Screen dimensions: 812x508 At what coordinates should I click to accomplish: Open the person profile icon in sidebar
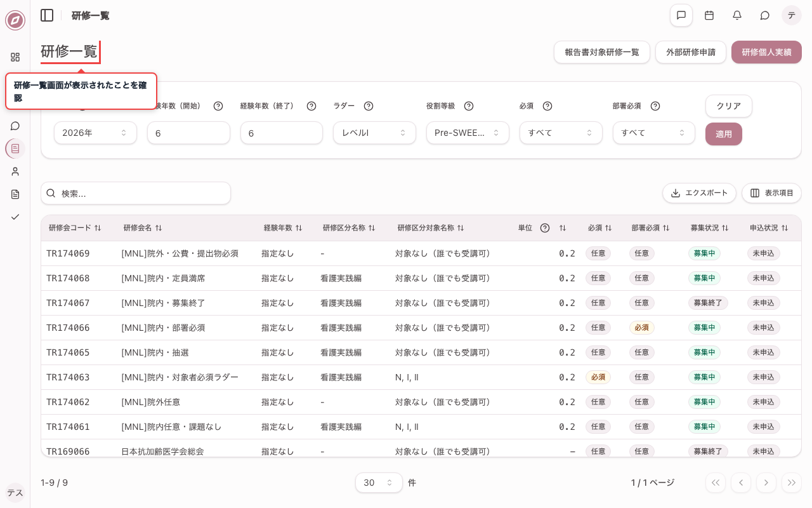click(x=15, y=171)
